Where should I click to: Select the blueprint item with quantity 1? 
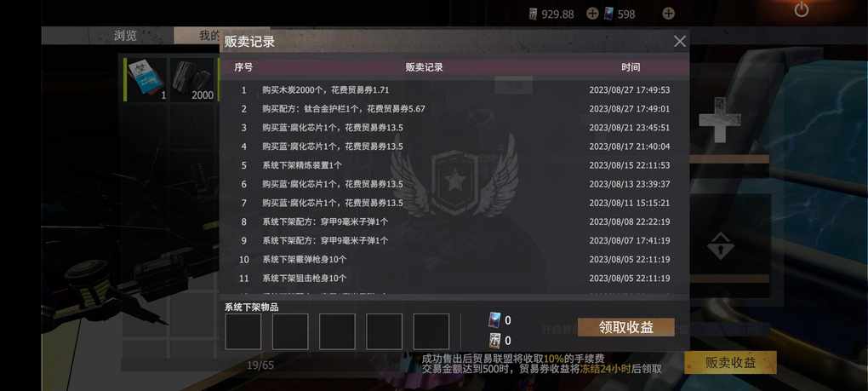click(x=146, y=80)
